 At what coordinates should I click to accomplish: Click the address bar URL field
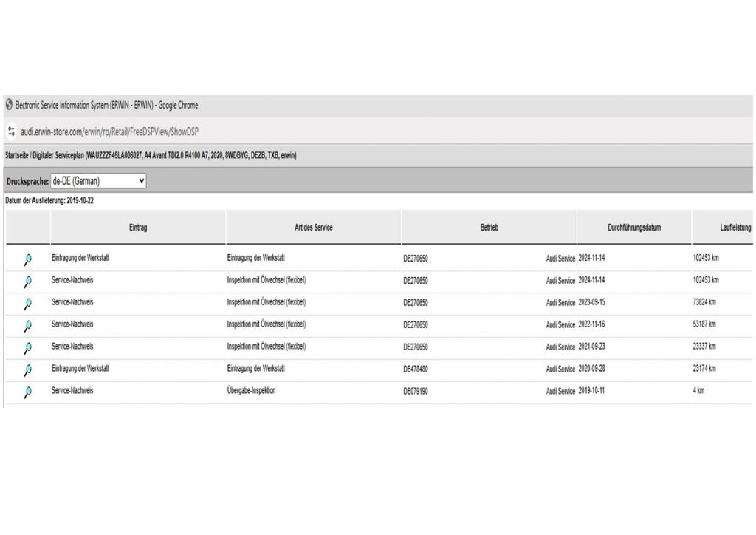point(109,132)
